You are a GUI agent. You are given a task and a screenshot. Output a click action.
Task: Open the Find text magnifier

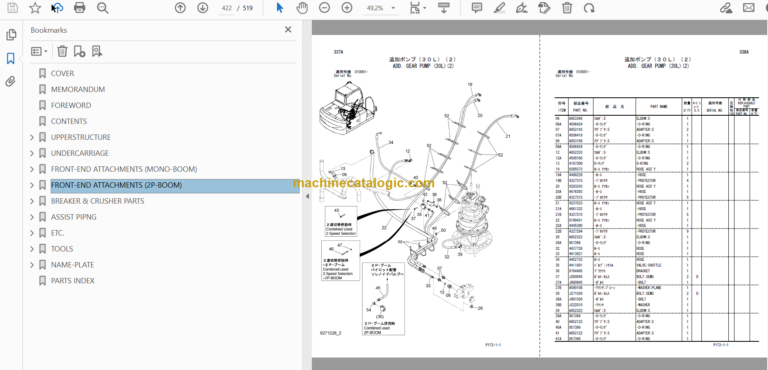pyautogui.click(x=102, y=7)
